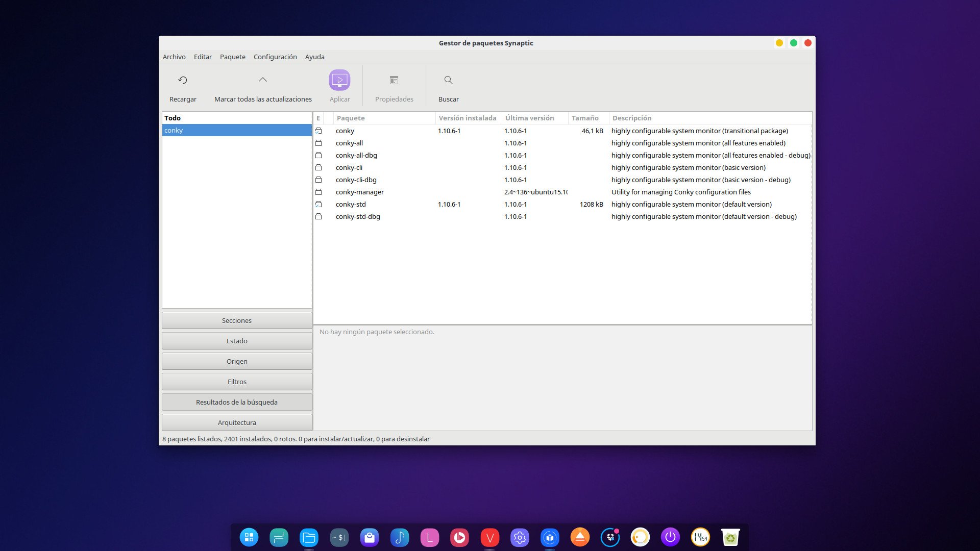Screen dimensions: 980x551
Task: Click the Recargar reload icon
Action: pos(183,80)
